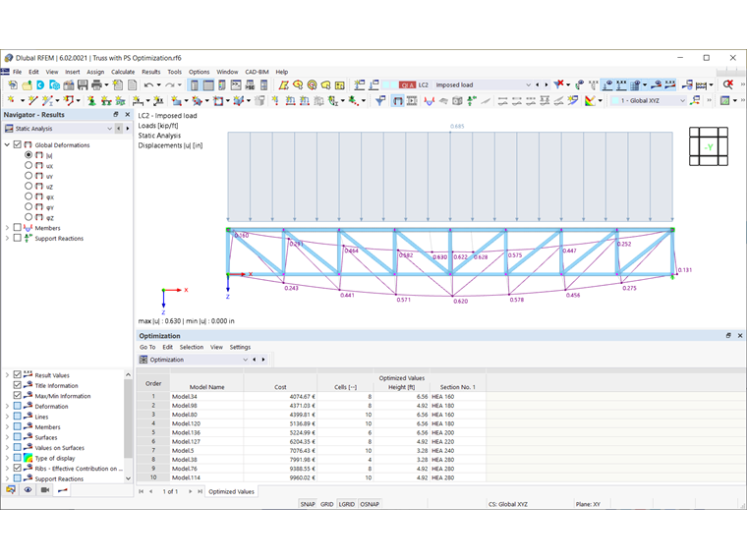747x560 pixels.
Task: Click the Print icon
Action: [96, 84]
